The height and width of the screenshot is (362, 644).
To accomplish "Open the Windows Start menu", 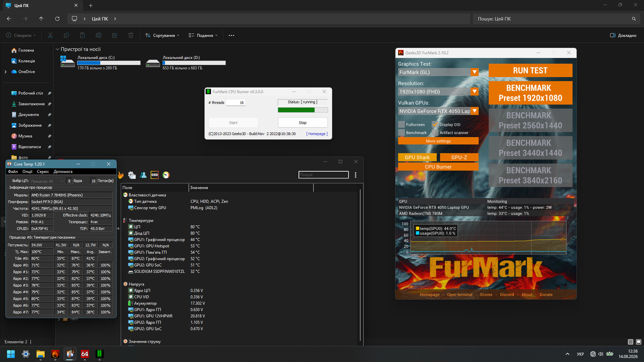I will [x=11, y=354].
